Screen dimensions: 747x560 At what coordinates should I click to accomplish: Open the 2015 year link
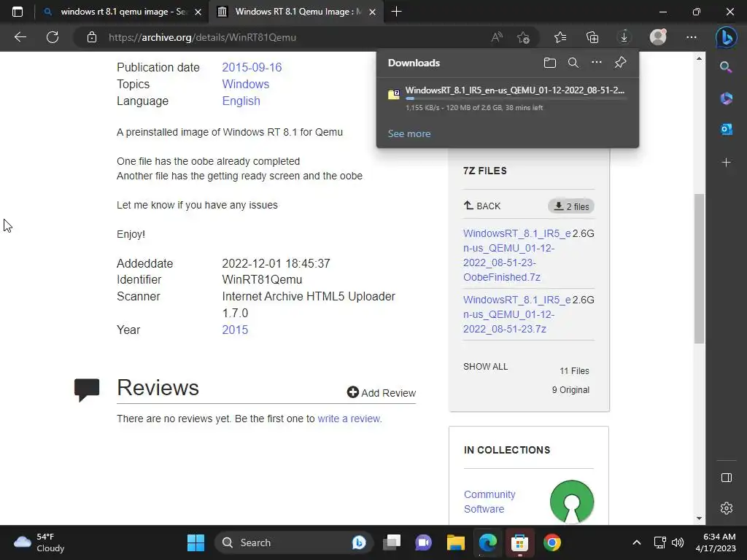pyautogui.click(x=235, y=330)
